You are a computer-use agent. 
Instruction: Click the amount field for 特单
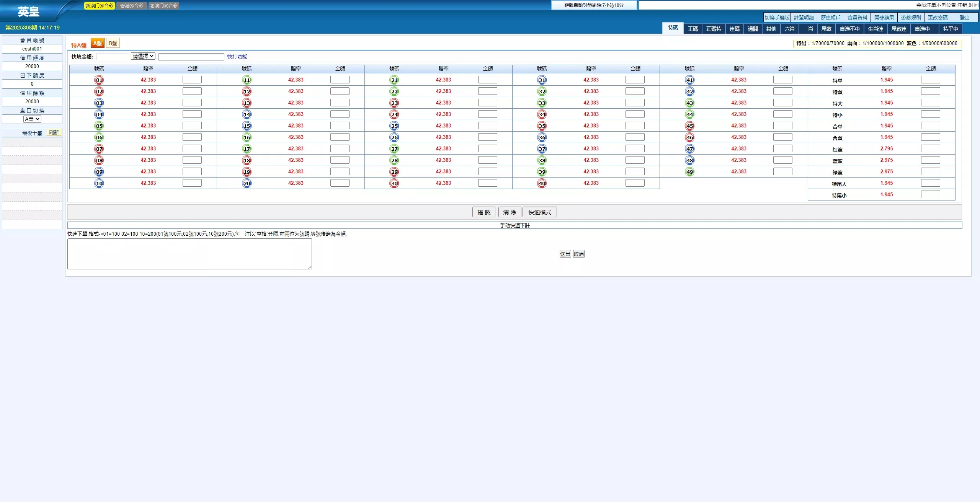[x=930, y=80]
